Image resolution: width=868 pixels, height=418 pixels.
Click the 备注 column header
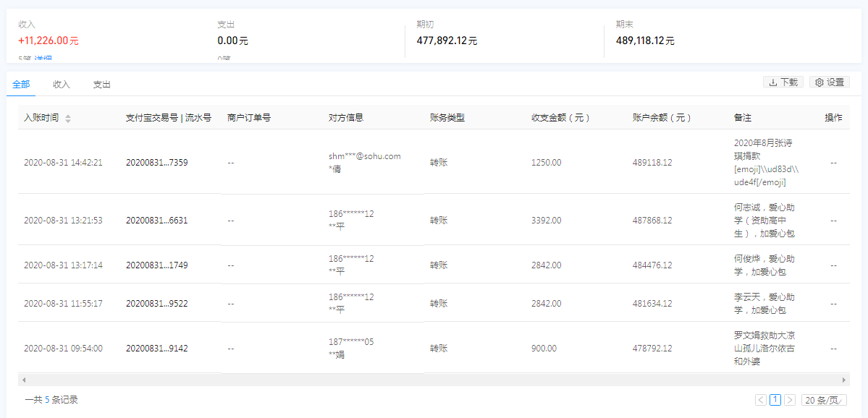(x=742, y=119)
